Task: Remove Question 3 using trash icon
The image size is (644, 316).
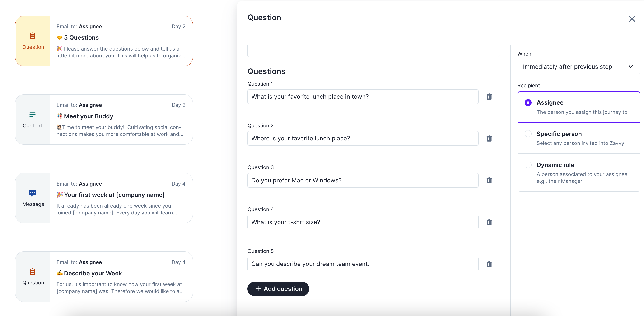Action: [489, 180]
